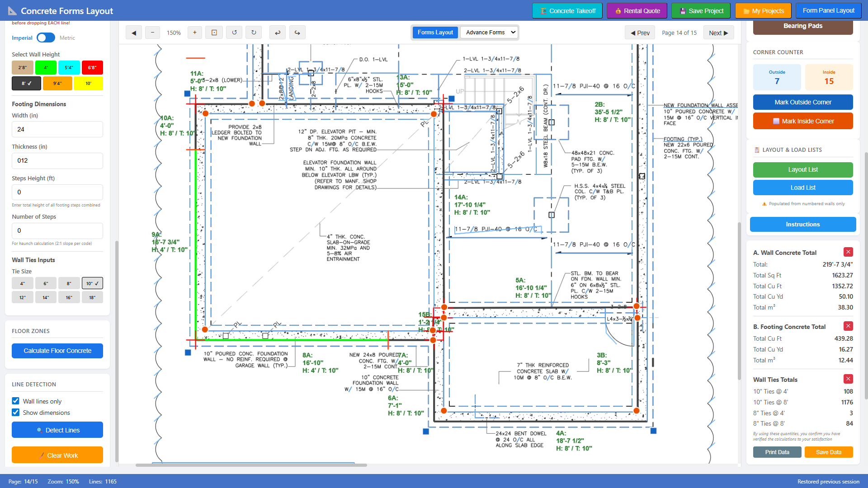Mark Inside Corner
868x488 pixels.
click(x=803, y=121)
